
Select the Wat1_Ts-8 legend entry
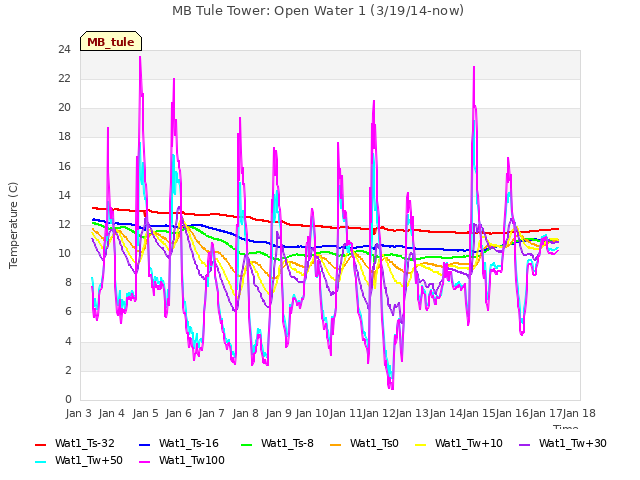277,444
